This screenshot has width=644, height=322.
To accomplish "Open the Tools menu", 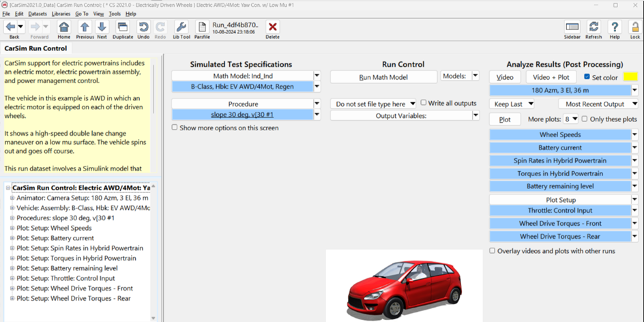I will 115,14.
